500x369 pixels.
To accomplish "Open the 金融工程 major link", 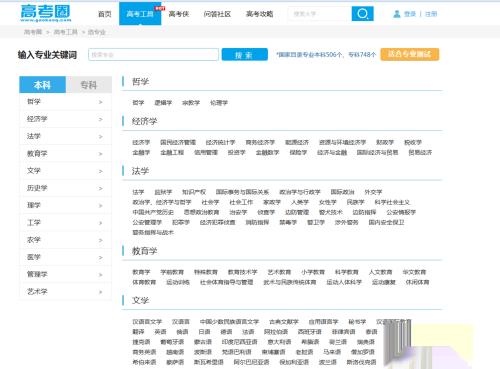I will click(x=172, y=152).
